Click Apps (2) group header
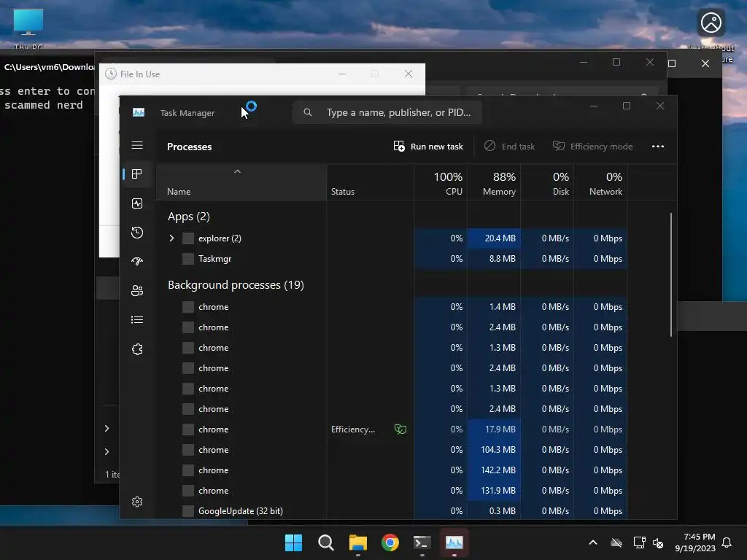The image size is (747, 560). coord(189,217)
